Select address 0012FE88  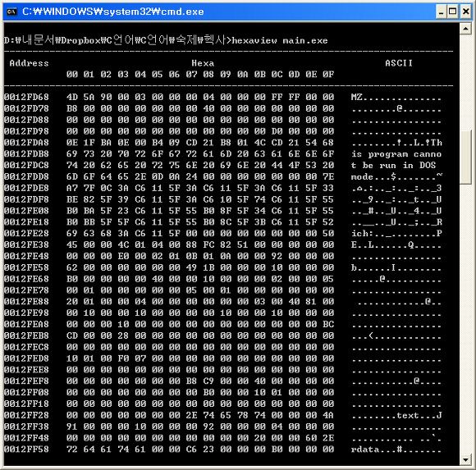coord(26,302)
